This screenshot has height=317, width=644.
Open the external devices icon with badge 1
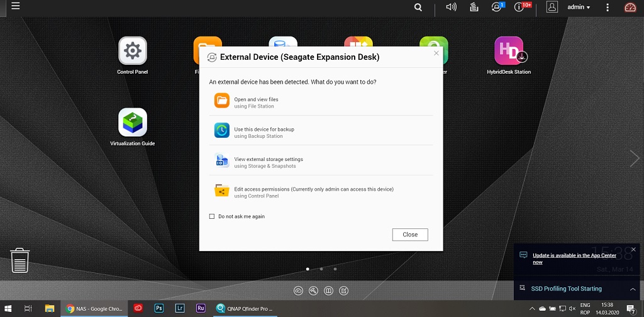pyautogui.click(x=497, y=7)
